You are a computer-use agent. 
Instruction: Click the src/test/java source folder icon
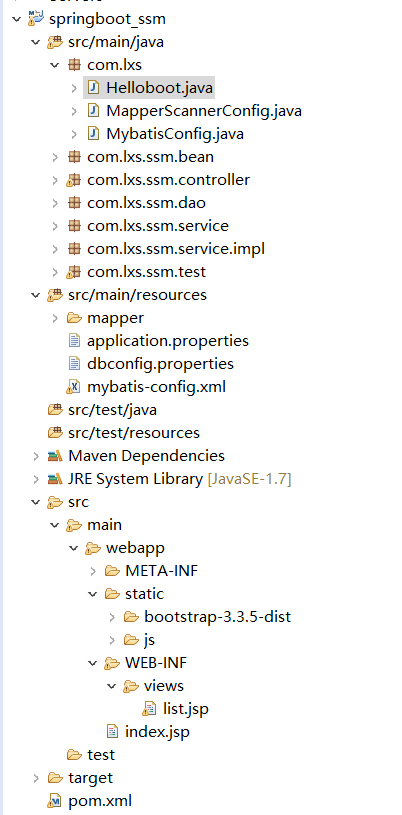[55, 410]
